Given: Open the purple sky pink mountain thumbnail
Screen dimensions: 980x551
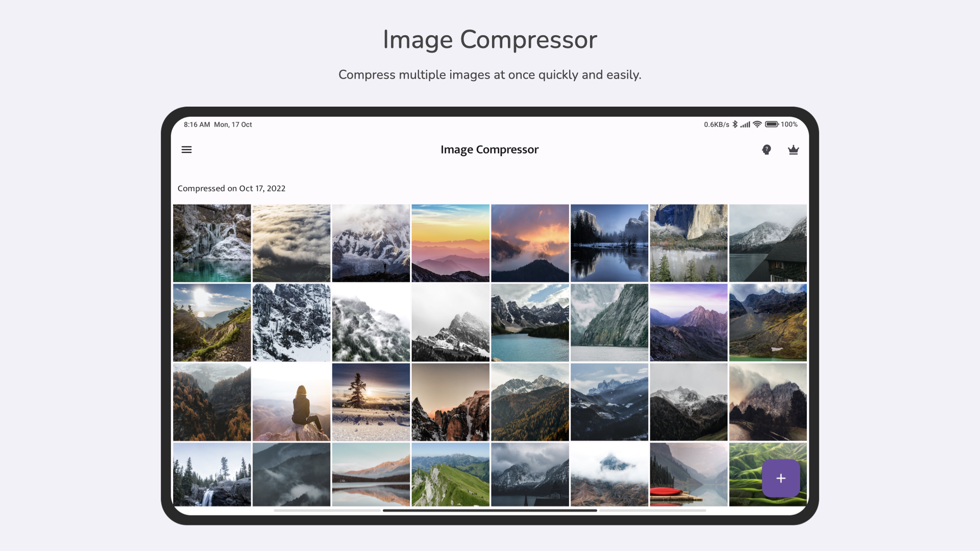Looking at the screenshot, I should pyautogui.click(x=689, y=322).
